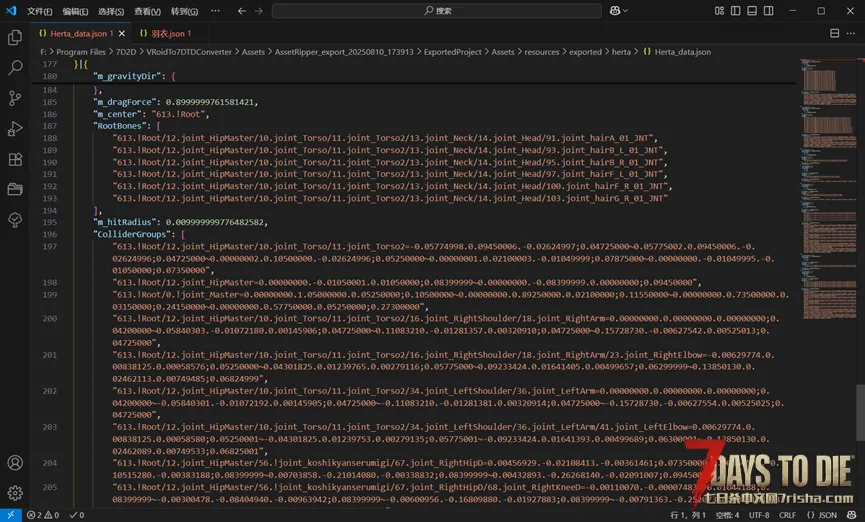Open the 文件(F) menu

point(40,11)
